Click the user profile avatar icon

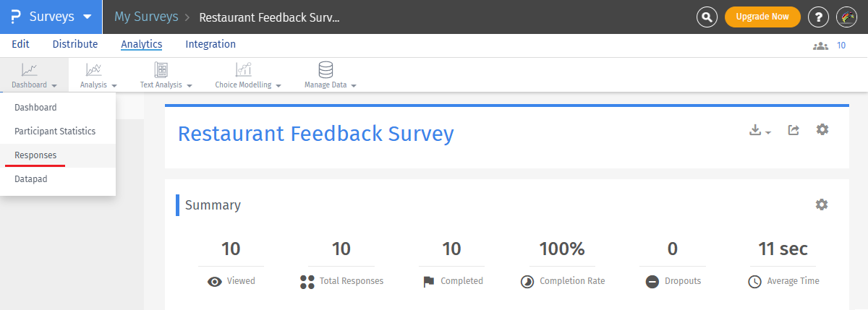coord(846,17)
